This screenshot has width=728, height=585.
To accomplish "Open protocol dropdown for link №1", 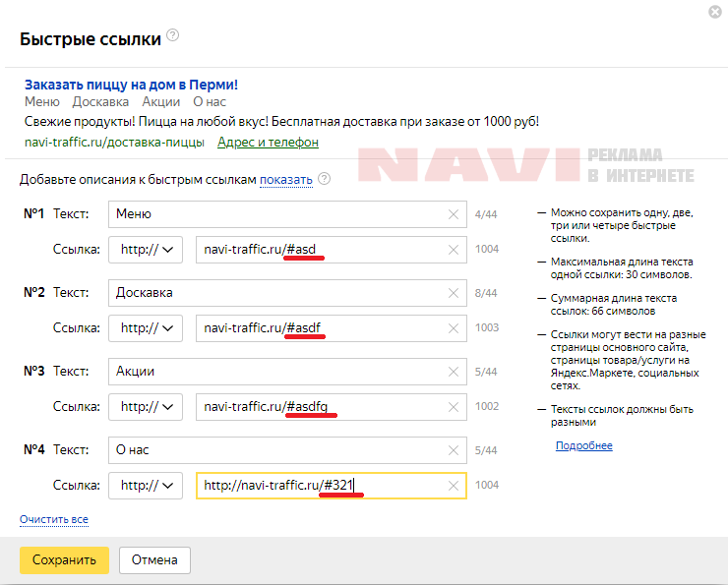I will click(146, 250).
